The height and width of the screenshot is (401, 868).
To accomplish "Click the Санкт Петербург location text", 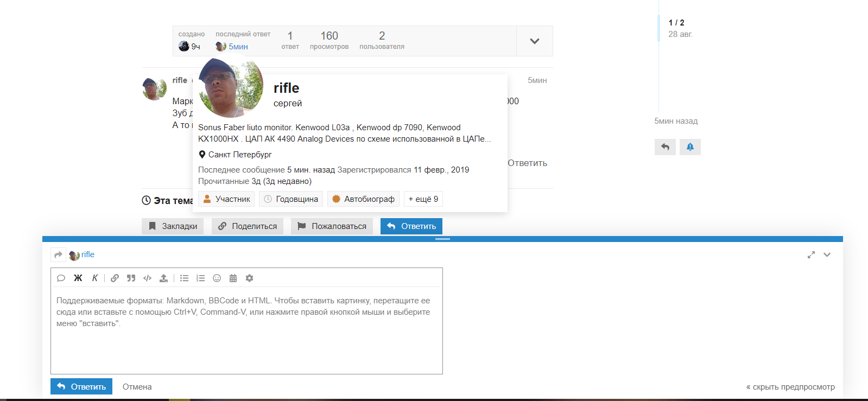I will tap(240, 155).
